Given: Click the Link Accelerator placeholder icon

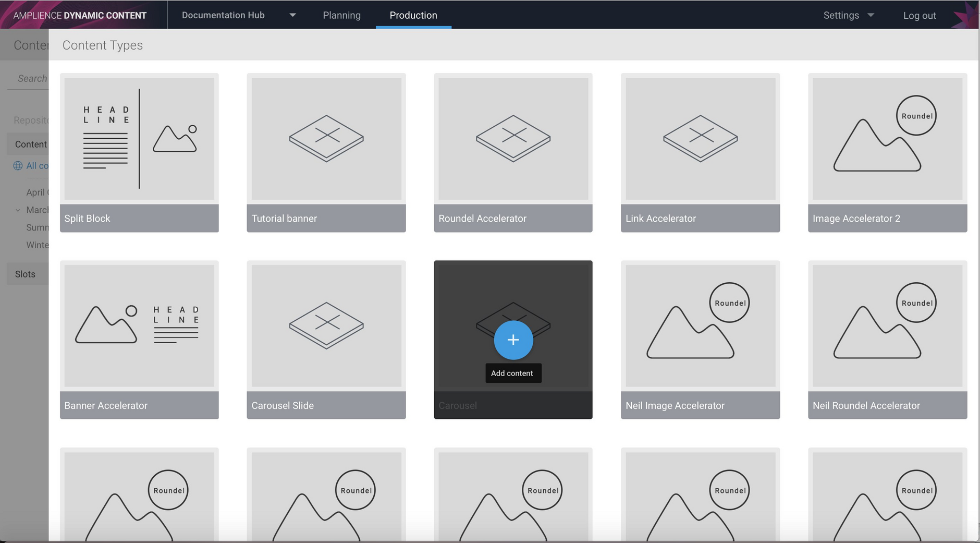Looking at the screenshot, I should [701, 139].
